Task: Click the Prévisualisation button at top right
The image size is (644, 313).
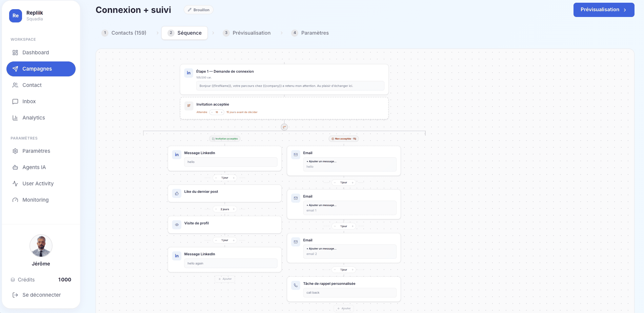Action: 604,10
